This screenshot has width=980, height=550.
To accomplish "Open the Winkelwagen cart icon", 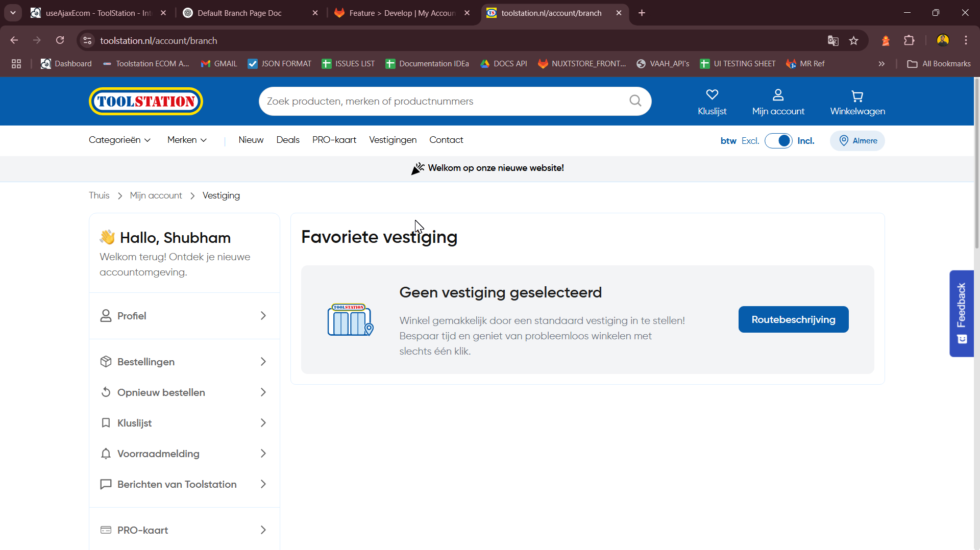I will click(857, 96).
